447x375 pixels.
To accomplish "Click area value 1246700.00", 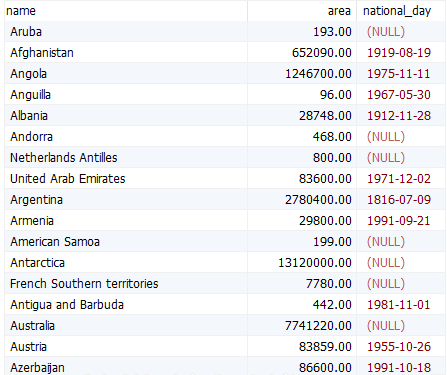I will [318, 74].
